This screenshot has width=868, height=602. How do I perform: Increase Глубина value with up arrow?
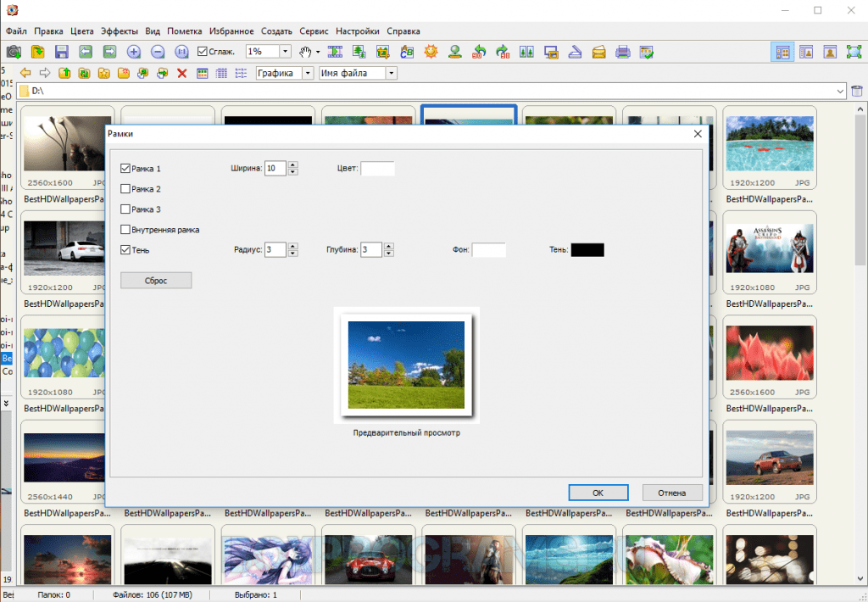click(388, 246)
